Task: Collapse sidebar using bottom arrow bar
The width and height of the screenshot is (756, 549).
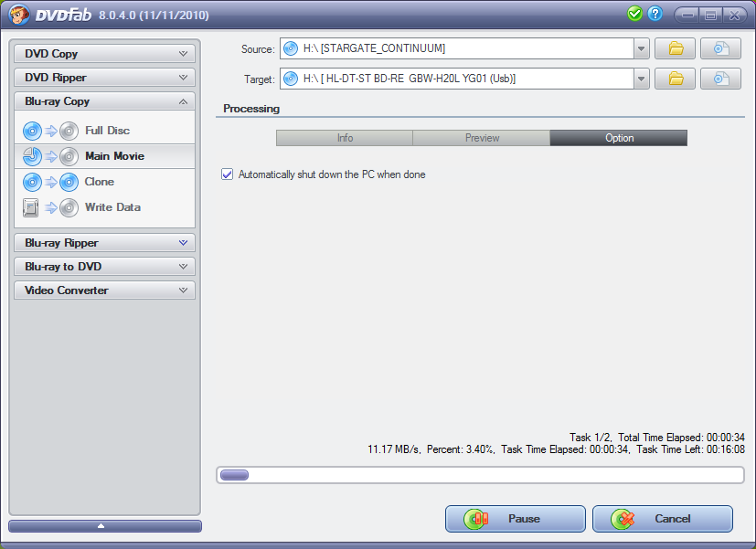Action: 104,526
